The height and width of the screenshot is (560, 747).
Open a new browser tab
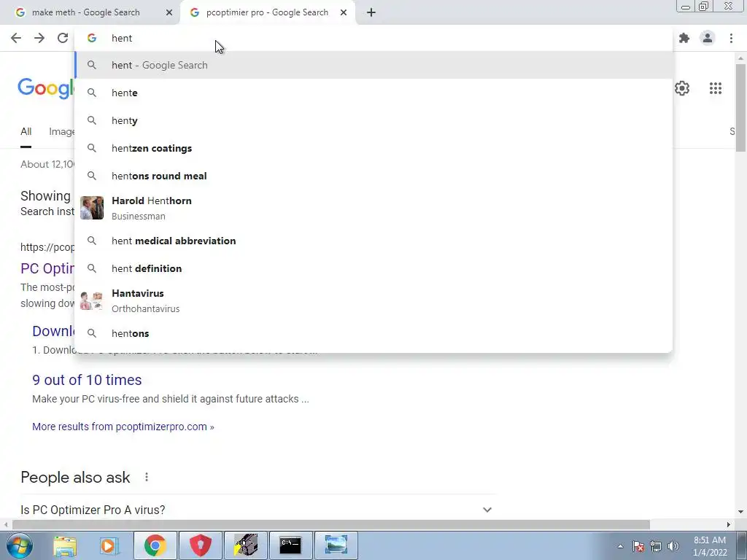click(371, 12)
